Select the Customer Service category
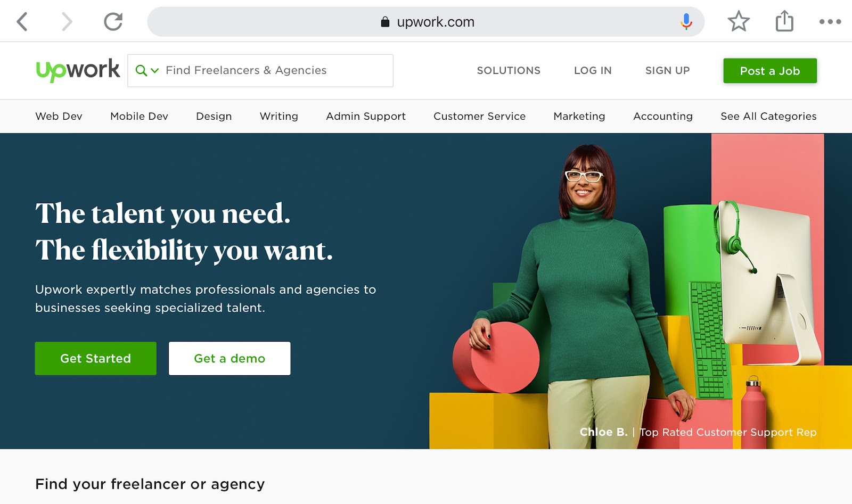 tap(479, 116)
